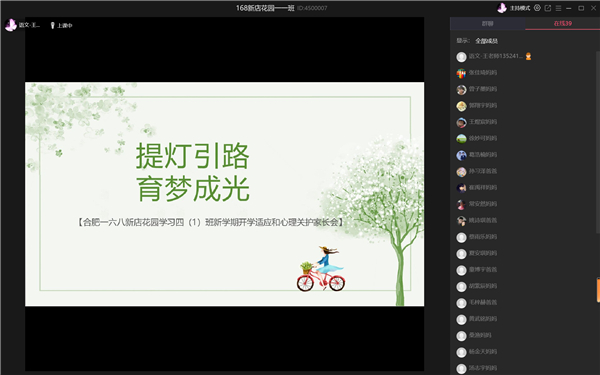Select member 孙习泽爸爸 name
This screenshot has width=600, height=375.
tap(483, 171)
